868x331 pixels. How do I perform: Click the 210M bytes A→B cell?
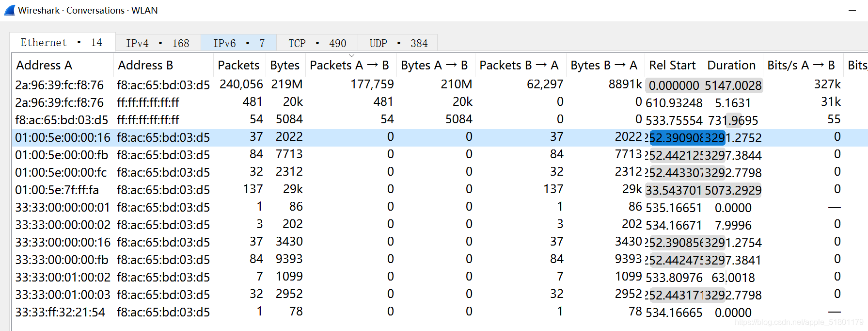click(457, 84)
